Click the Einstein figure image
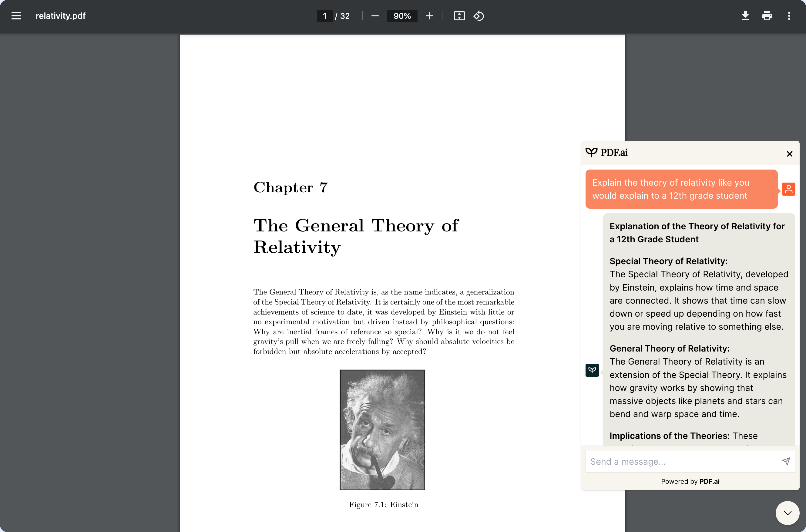806x532 pixels. click(382, 429)
